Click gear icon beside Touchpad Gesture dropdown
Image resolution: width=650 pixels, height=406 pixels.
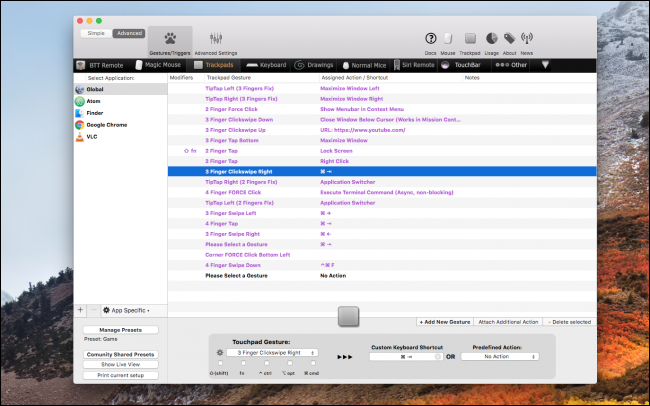click(220, 353)
